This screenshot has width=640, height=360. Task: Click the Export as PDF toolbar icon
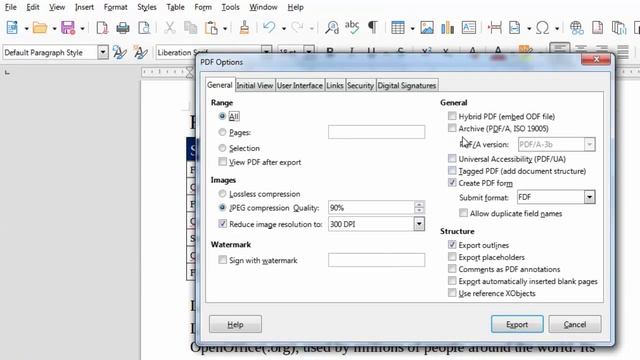tap(102, 28)
